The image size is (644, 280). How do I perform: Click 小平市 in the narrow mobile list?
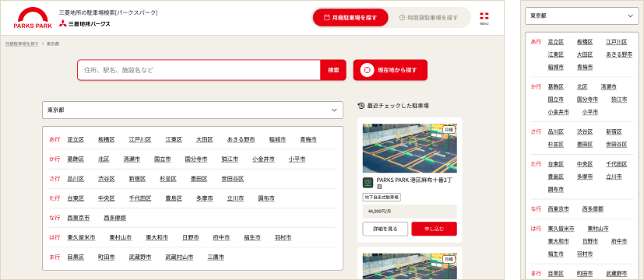tap(589, 112)
